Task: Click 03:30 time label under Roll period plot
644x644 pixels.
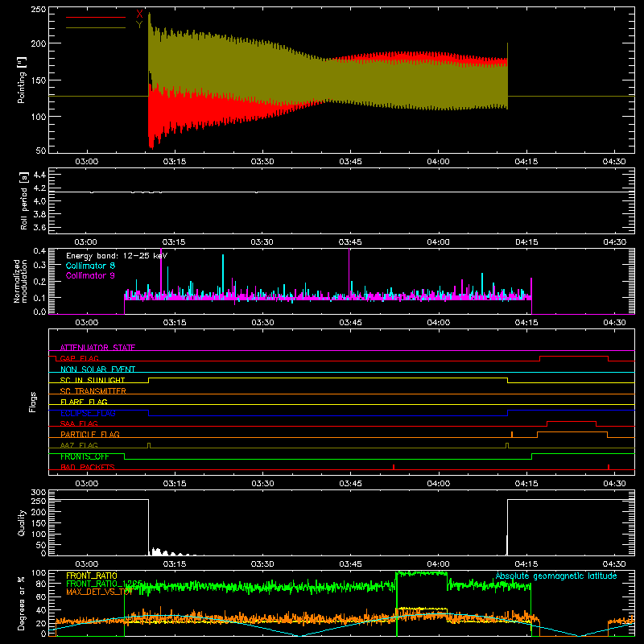Action: click(262, 242)
